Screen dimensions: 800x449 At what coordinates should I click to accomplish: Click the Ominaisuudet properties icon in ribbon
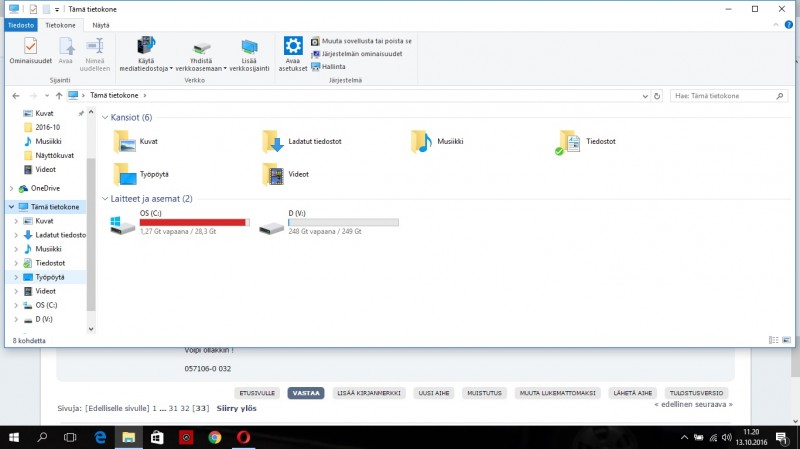[30, 47]
